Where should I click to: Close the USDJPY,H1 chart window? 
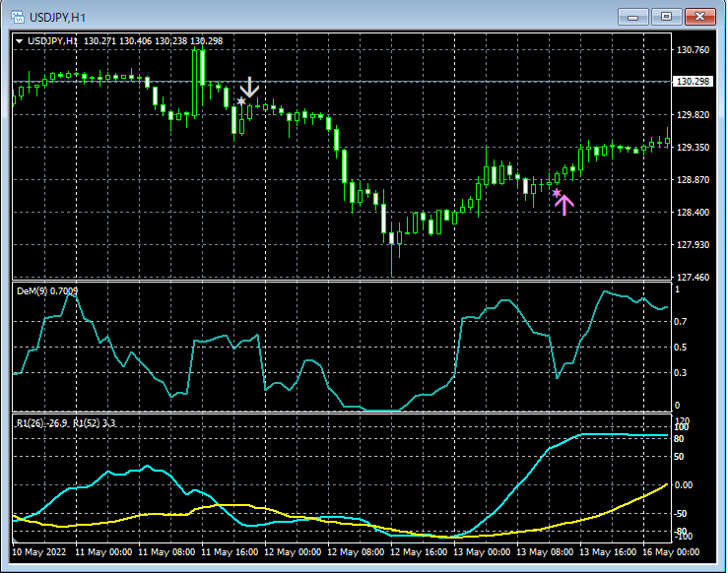[700, 17]
